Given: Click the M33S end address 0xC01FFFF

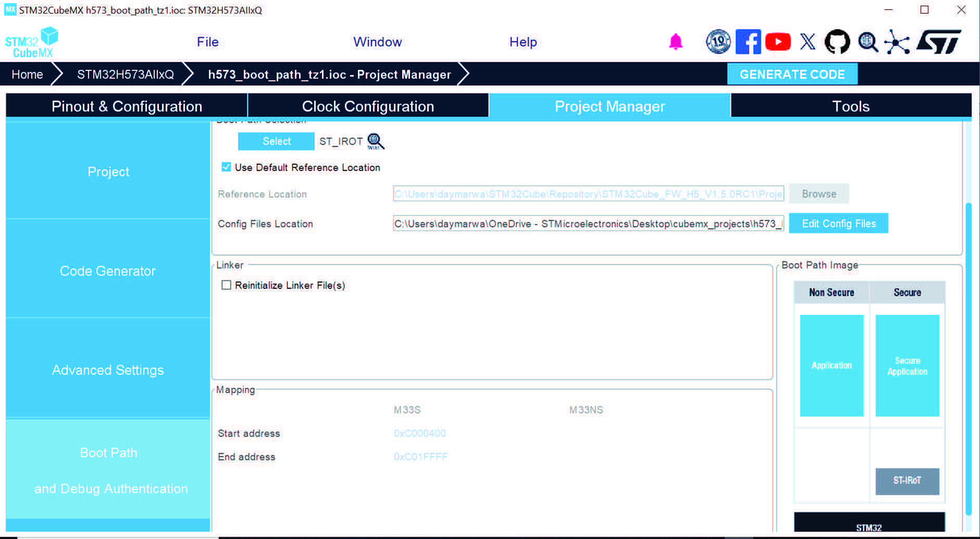Looking at the screenshot, I should click(x=421, y=457).
